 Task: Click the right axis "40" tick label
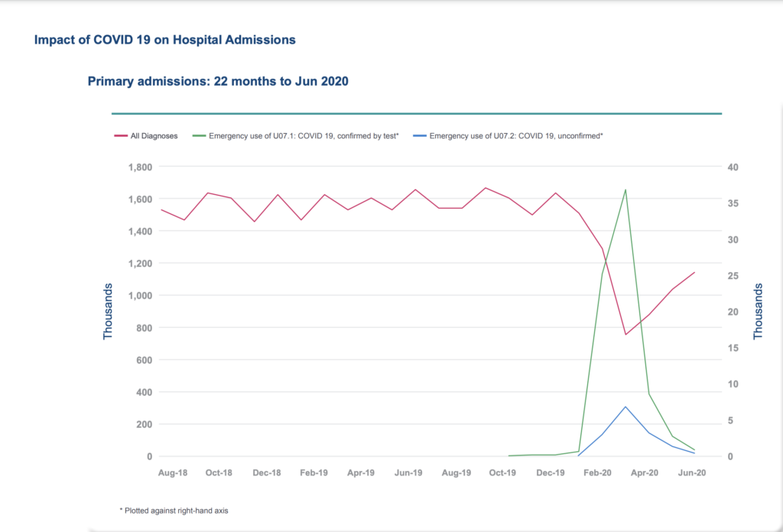coord(733,167)
